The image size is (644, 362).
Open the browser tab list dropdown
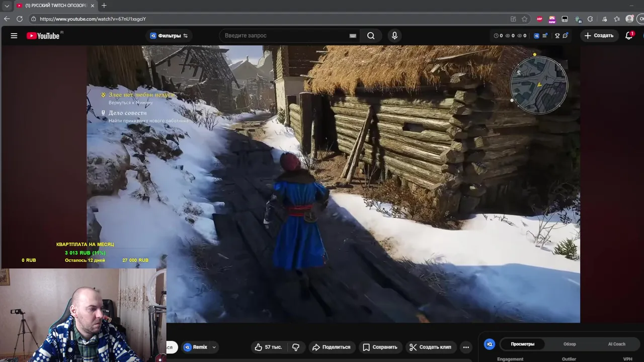[7, 6]
